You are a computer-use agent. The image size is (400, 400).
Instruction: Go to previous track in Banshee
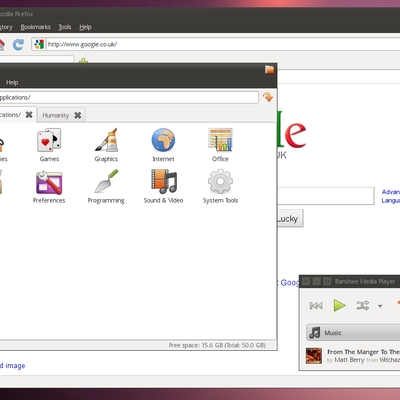pos(316,306)
